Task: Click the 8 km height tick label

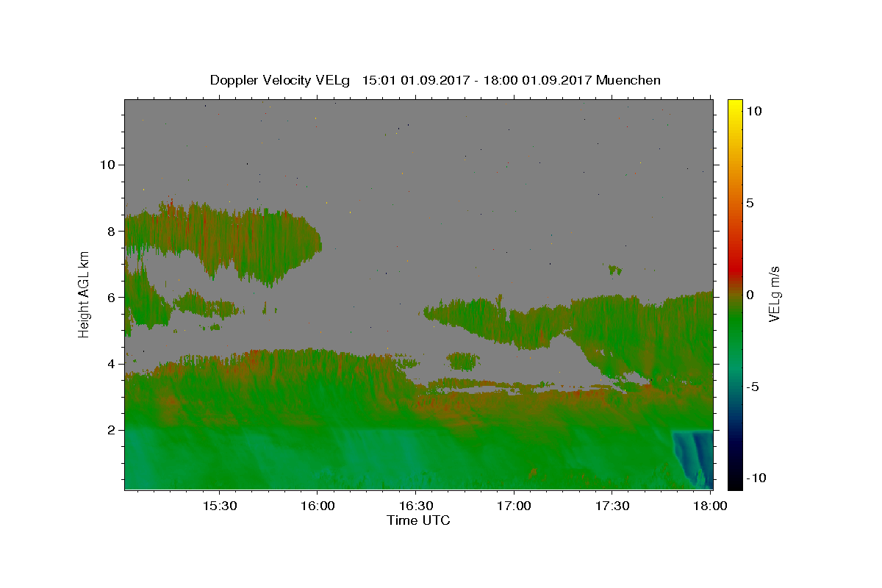Action: 110,231
